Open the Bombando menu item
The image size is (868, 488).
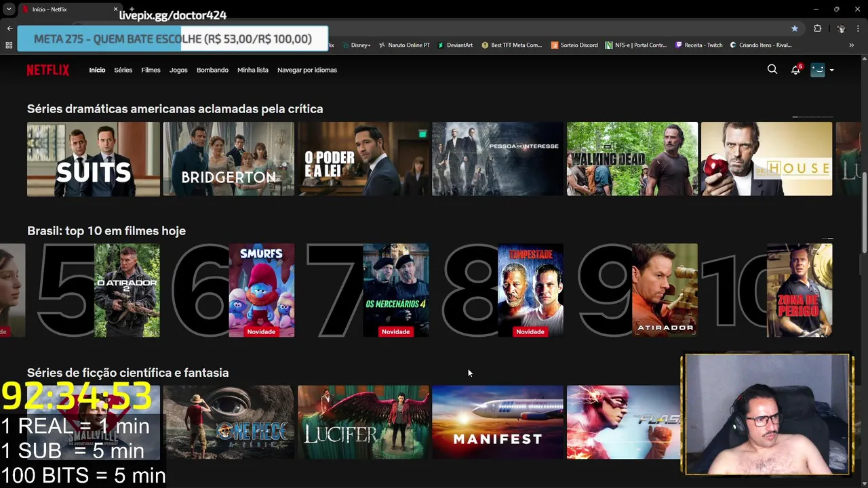click(212, 70)
